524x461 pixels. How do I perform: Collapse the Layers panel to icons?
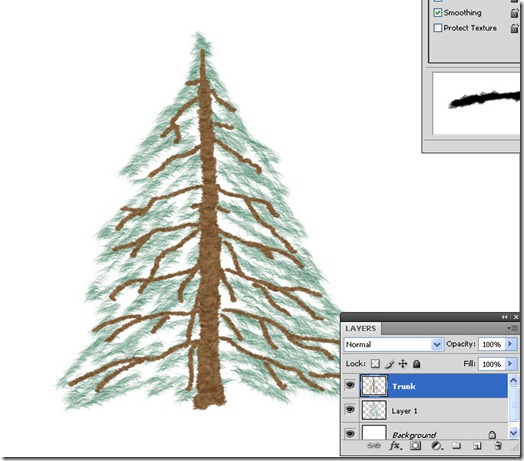pyautogui.click(x=504, y=317)
